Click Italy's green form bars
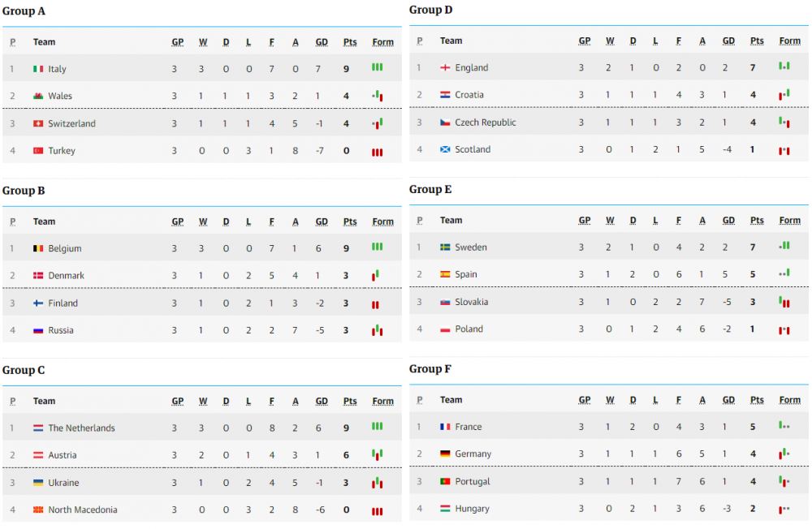This screenshot has height=529, width=812. [378, 67]
